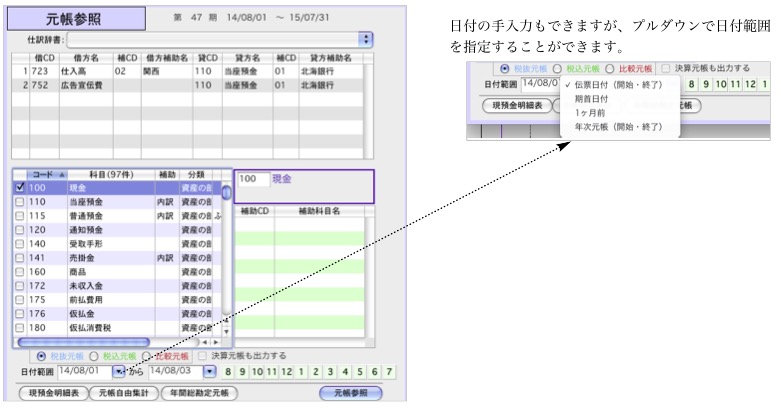781x409 pixels.
Task: Uncheck the 100 現金 checkbox
Action: 20,187
